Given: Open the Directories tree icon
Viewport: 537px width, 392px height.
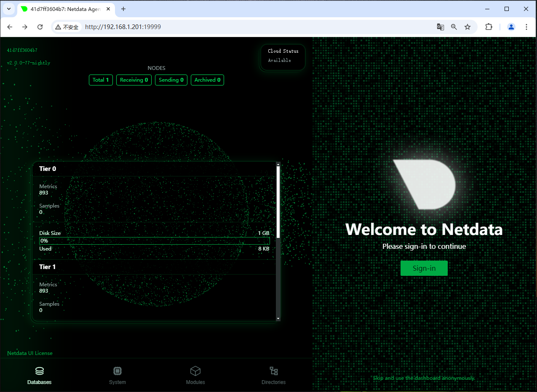Looking at the screenshot, I should coord(274,371).
